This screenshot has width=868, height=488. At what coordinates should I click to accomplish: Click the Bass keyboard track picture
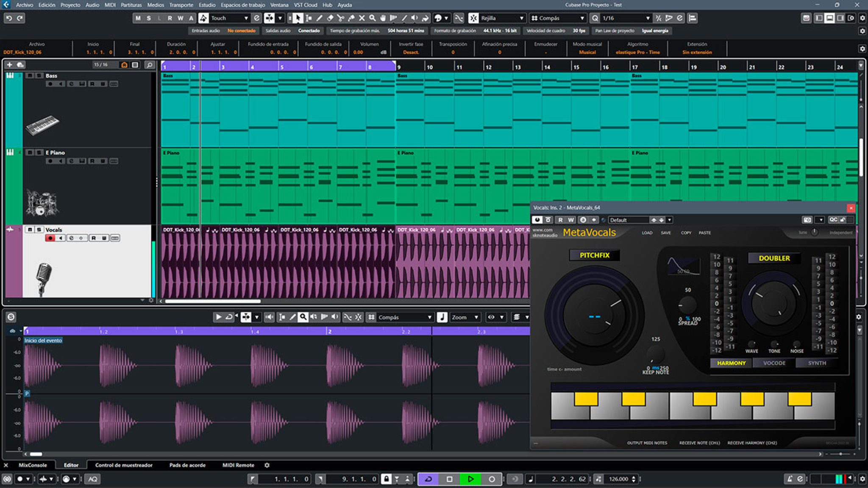pyautogui.click(x=42, y=125)
